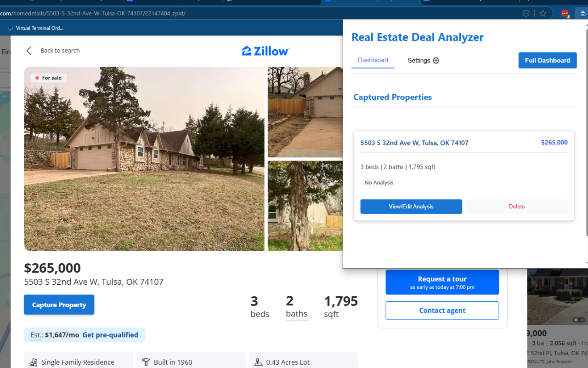Click the Settings gear icon in the popup
588x368 pixels.
pos(436,61)
